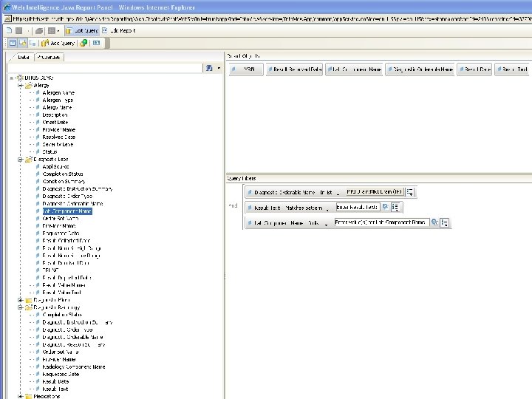The width and height of the screenshot is (532, 399).
Task: Select Allergen Type object
Action: pyautogui.click(x=58, y=100)
